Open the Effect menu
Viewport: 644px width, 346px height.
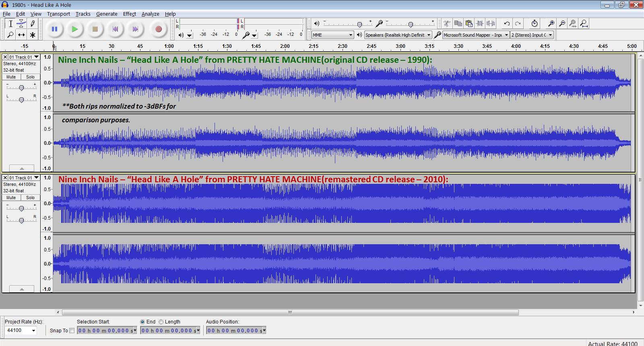[129, 14]
